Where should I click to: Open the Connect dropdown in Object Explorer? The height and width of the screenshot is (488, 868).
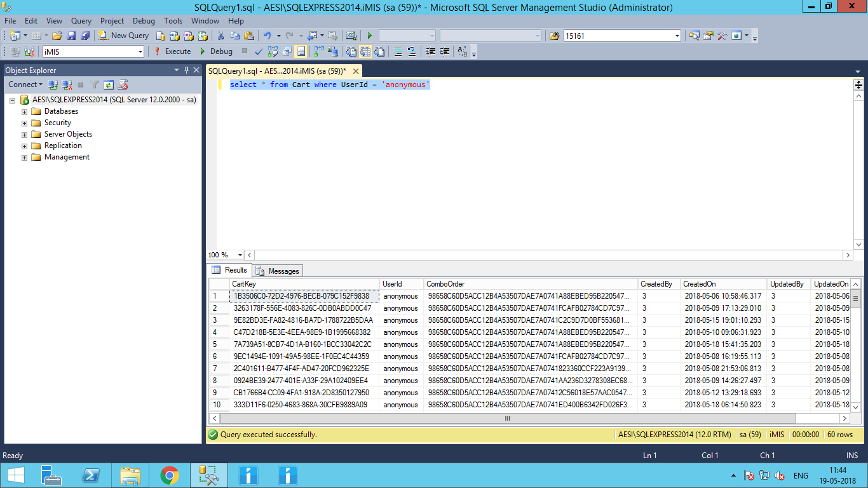25,85
